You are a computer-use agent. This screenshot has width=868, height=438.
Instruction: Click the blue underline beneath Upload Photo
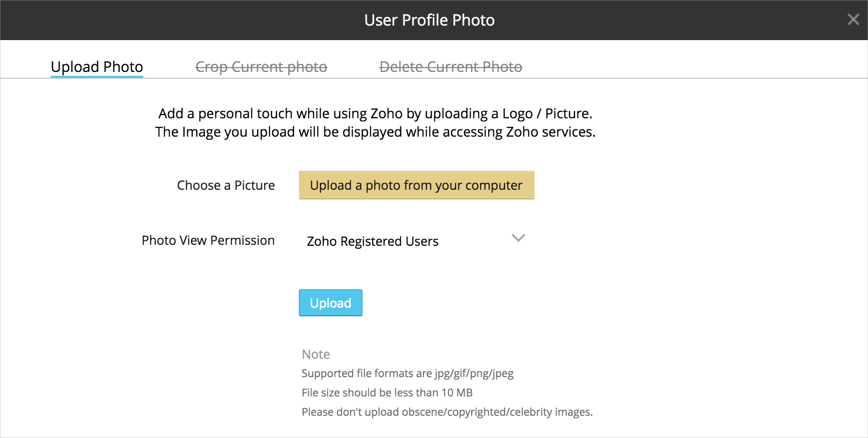(x=97, y=76)
